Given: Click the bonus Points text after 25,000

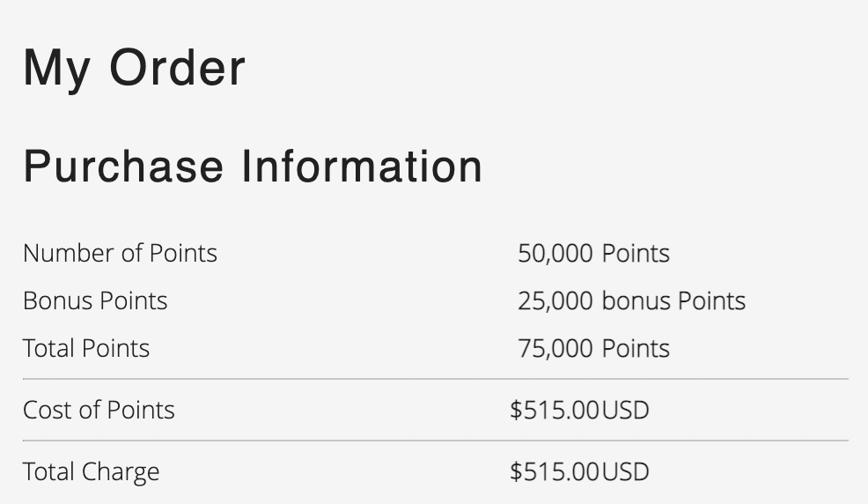Looking at the screenshot, I should point(673,301).
